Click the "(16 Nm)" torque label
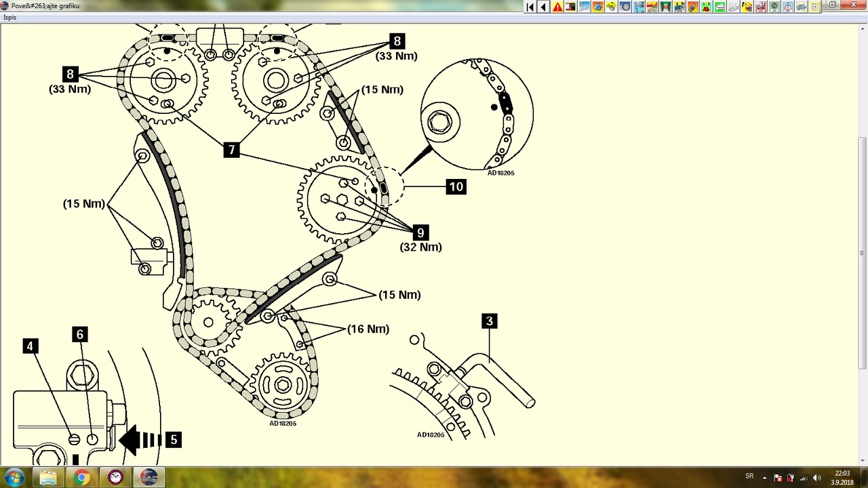868x488 pixels. [x=368, y=329]
